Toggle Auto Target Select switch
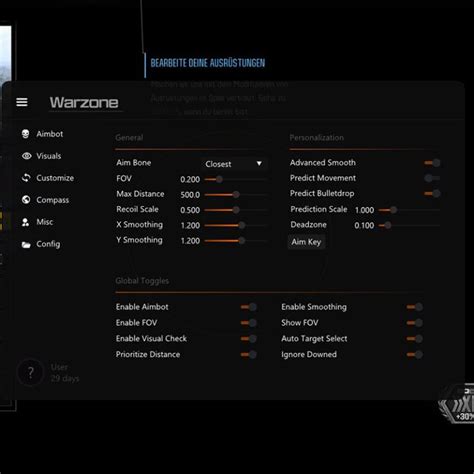 coord(415,339)
